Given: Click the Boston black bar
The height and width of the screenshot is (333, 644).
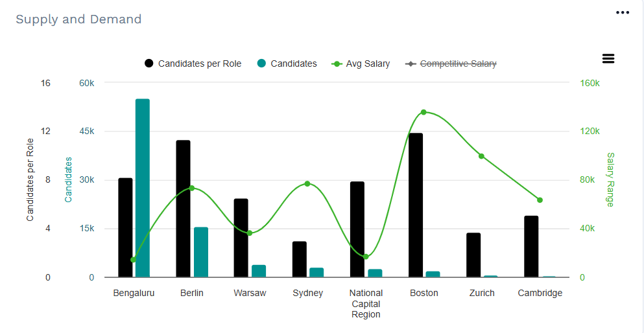Looking at the screenshot, I should click(x=416, y=205).
